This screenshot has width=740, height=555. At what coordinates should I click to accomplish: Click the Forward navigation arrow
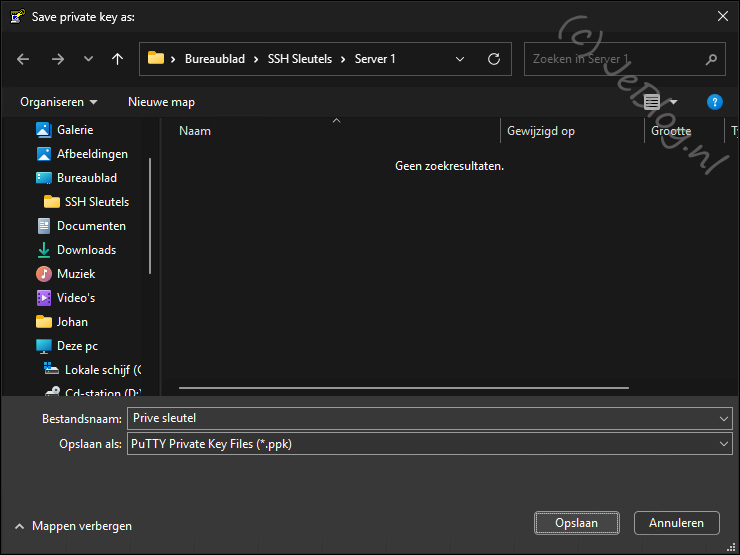pyautogui.click(x=57, y=59)
